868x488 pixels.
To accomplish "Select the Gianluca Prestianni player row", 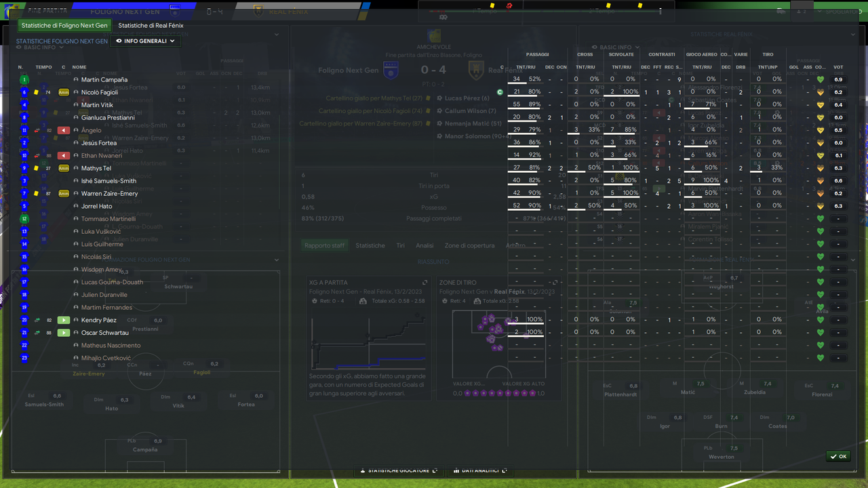I will [x=434, y=117].
